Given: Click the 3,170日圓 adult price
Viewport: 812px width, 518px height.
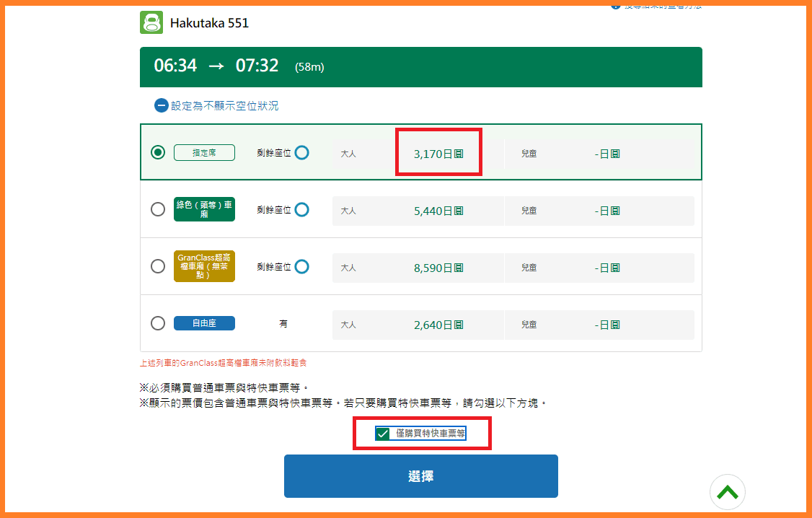Looking at the screenshot, I should [x=438, y=154].
